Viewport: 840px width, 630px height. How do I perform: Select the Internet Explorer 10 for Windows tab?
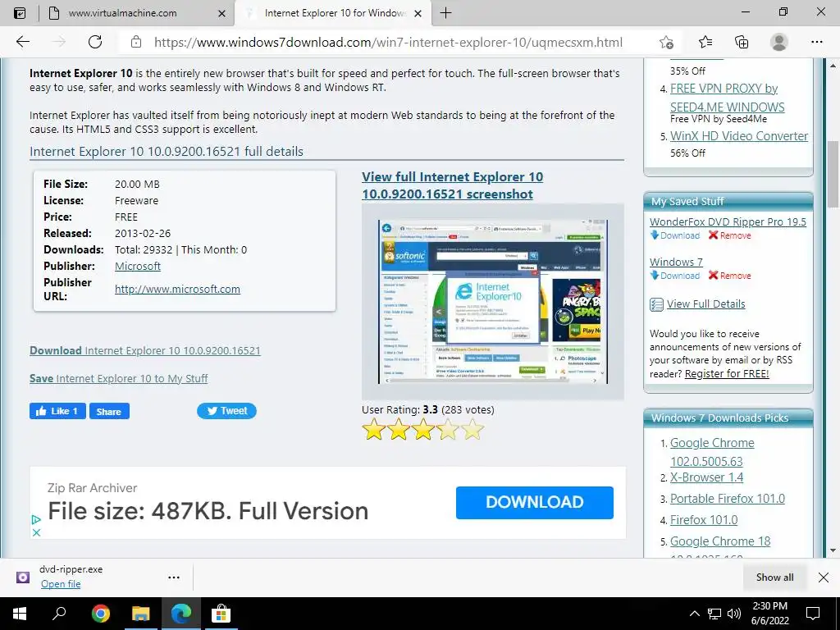coord(332,13)
